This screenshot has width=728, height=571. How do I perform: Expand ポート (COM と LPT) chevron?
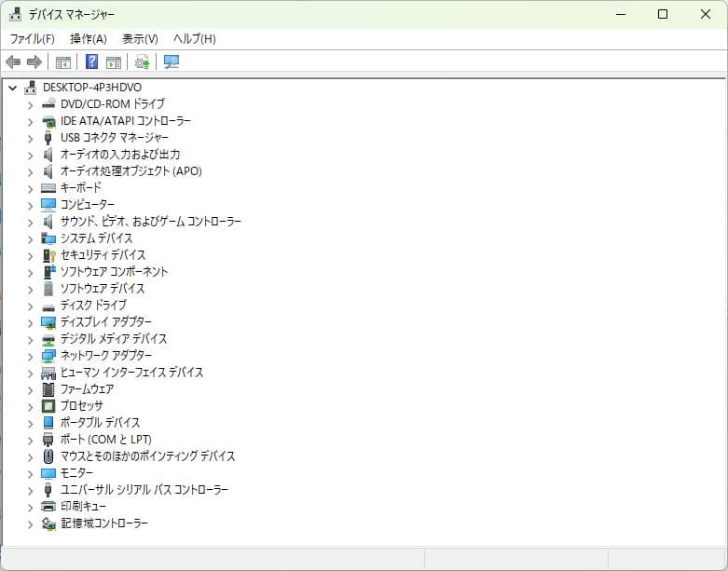(x=30, y=441)
